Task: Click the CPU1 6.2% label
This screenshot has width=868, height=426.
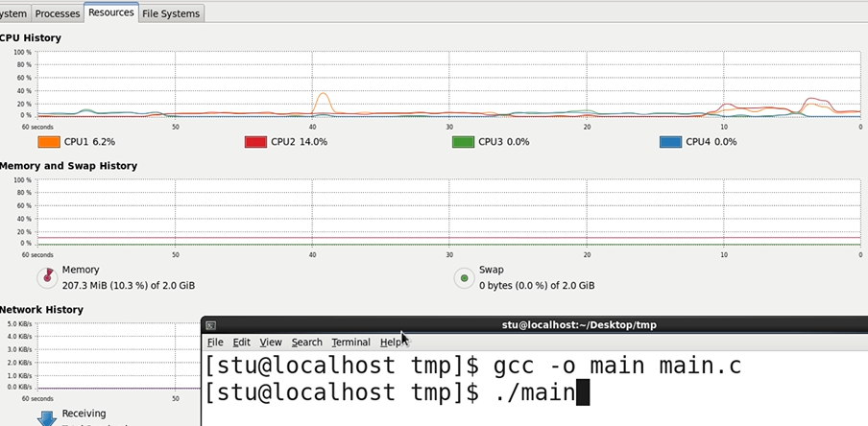Action: 89,142
